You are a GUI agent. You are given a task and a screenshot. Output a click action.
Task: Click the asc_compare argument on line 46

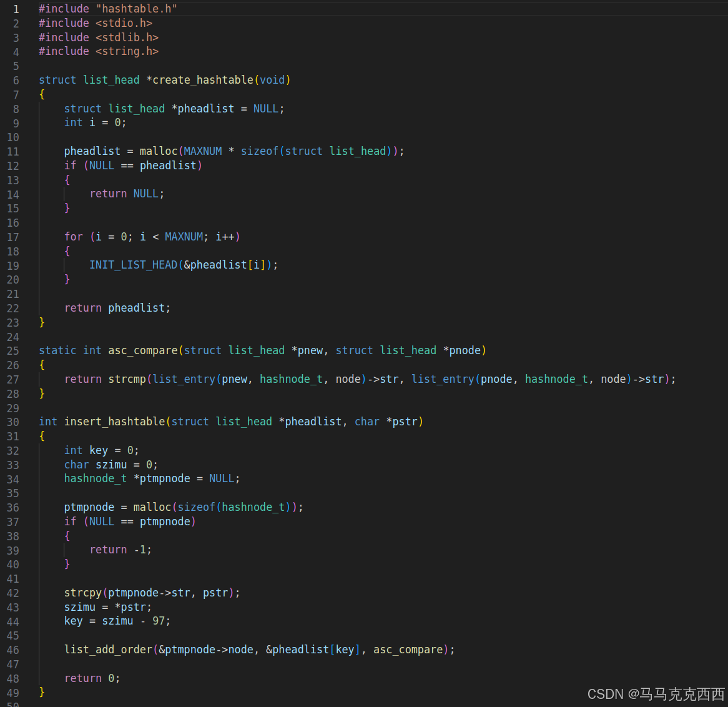tap(408, 650)
